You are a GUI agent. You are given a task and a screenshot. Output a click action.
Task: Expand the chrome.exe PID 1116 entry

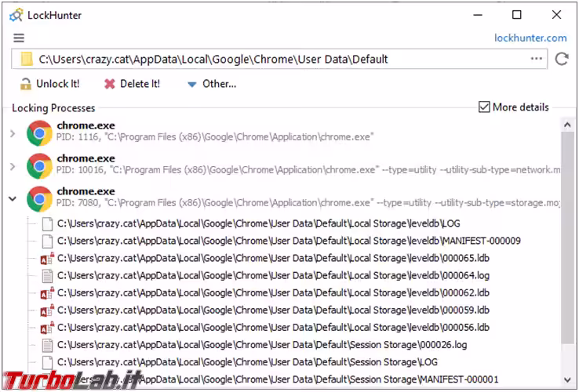point(13,133)
